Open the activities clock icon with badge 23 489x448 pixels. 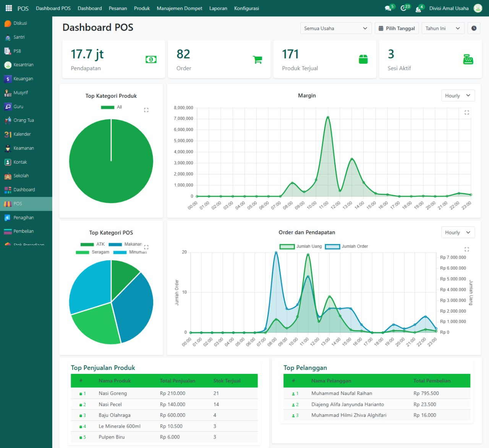tap(404, 8)
